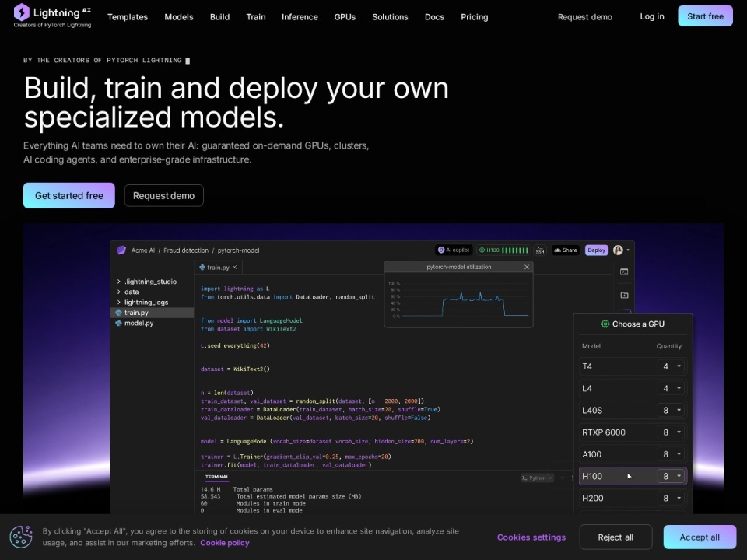Click the Accept all cookies button
Screen dimensions: 747x560
pyautogui.click(x=700, y=537)
